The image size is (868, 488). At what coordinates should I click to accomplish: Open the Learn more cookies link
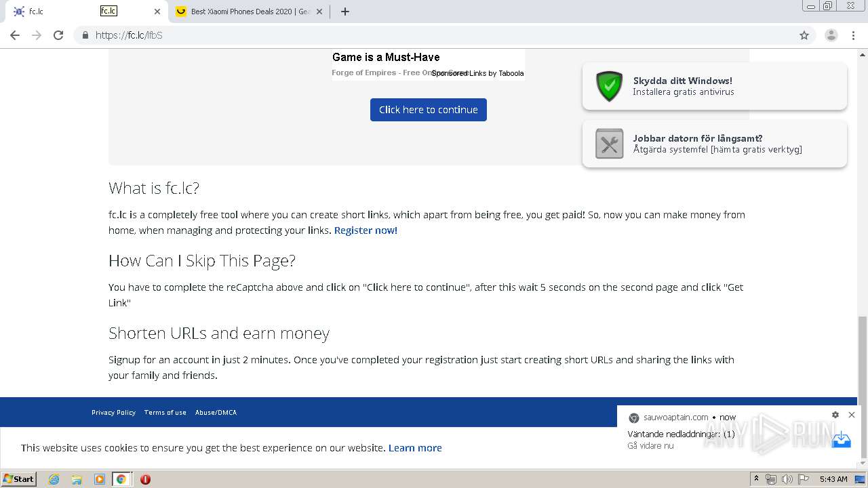(415, 448)
